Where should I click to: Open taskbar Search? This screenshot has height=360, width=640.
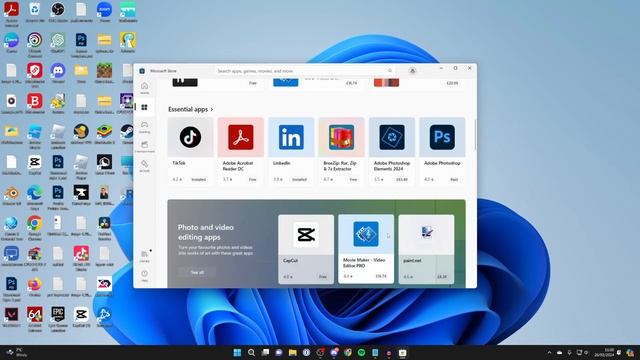pyautogui.click(x=251, y=352)
